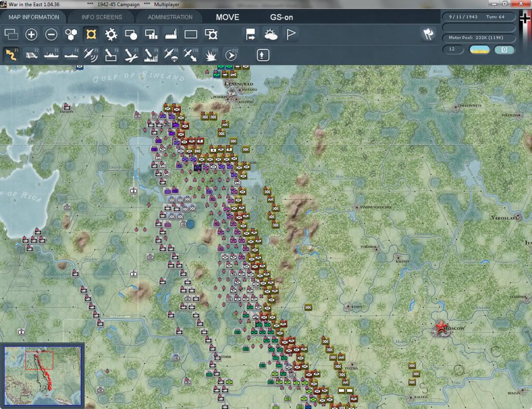Select the F9 plane-with-parachute icon
Viewport: 532px width, 409px height.
[171, 55]
